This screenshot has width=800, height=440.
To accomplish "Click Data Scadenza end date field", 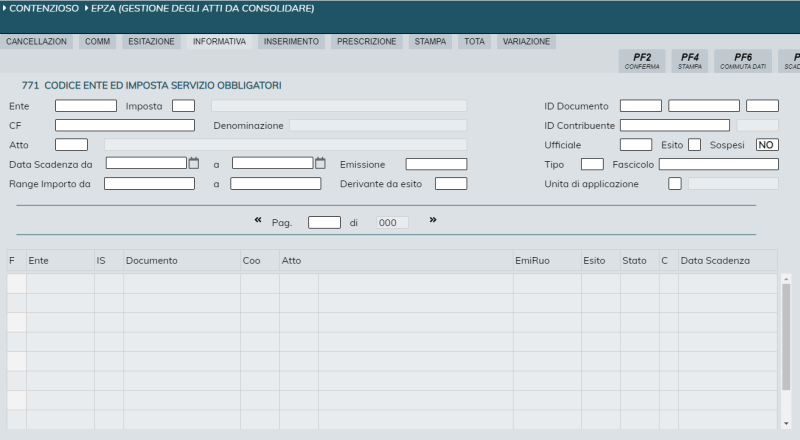I will click(x=272, y=163).
